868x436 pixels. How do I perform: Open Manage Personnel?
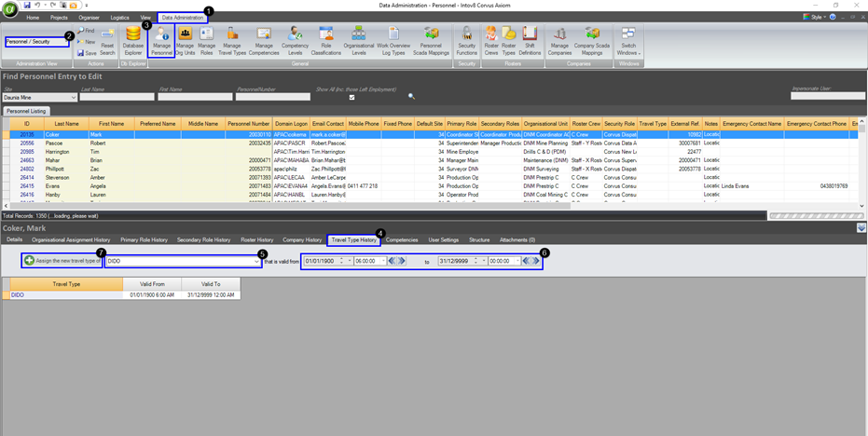click(161, 41)
